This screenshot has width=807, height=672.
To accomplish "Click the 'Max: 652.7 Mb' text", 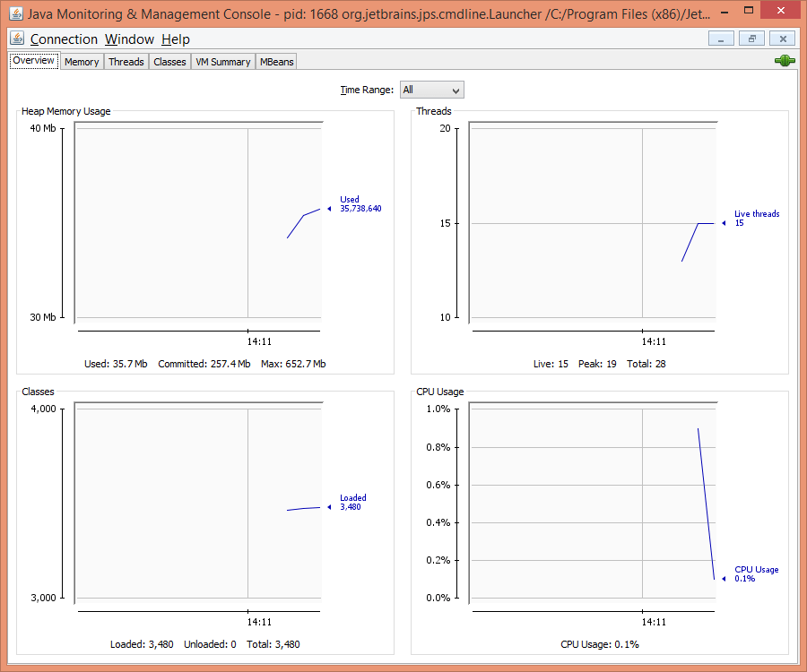I will [x=293, y=364].
